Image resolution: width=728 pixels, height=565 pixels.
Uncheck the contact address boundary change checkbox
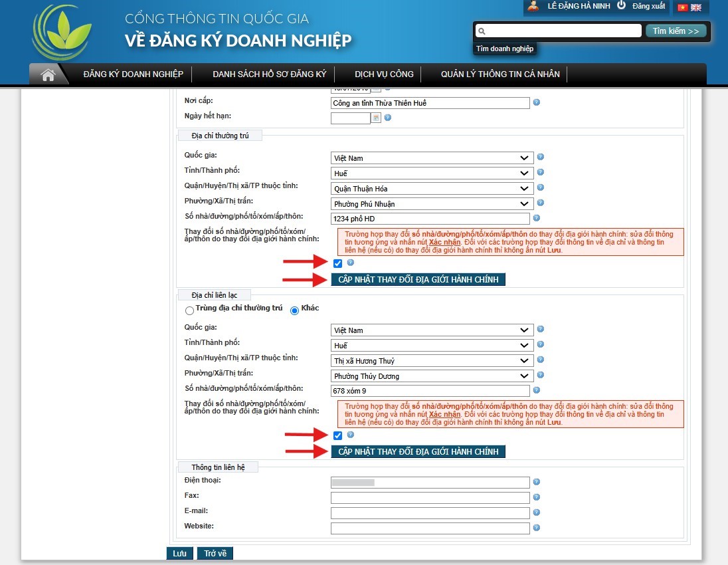tap(337, 435)
